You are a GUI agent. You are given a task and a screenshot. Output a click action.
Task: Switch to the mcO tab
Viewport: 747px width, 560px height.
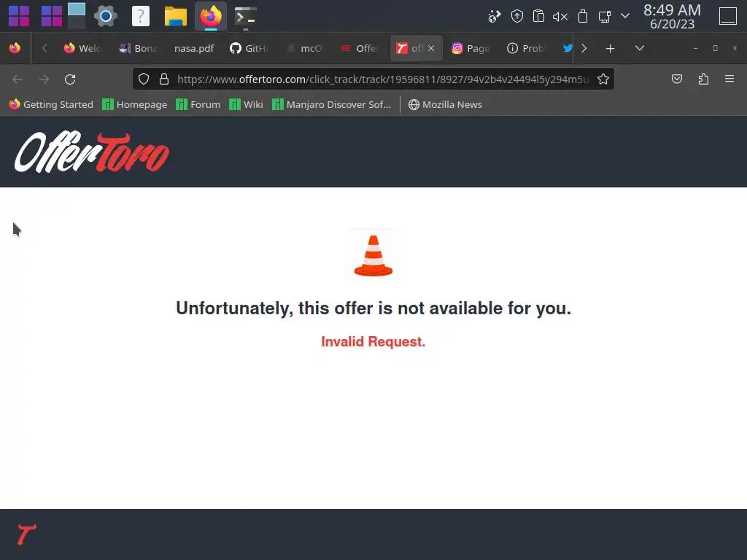click(305, 48)
